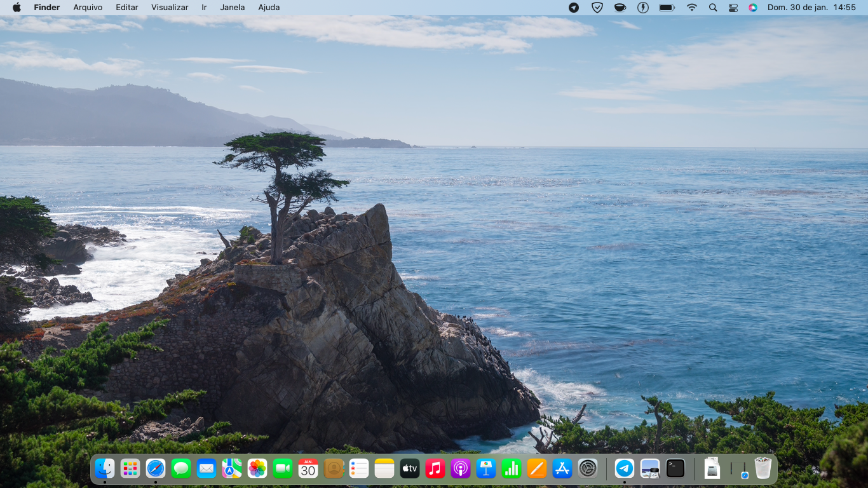Launch the Music app
Viewport: 868px width, 488px height.
click(x=435, y=469)
